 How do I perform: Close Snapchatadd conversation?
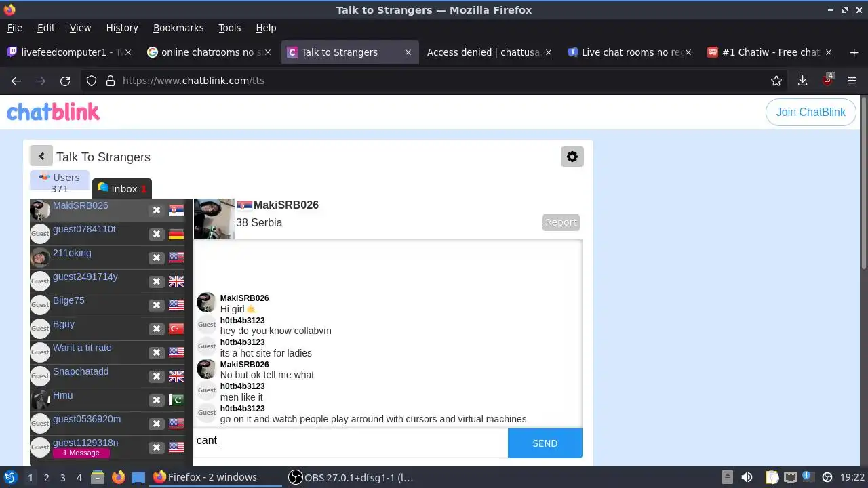pyautogui.click(x=157, y=376)
